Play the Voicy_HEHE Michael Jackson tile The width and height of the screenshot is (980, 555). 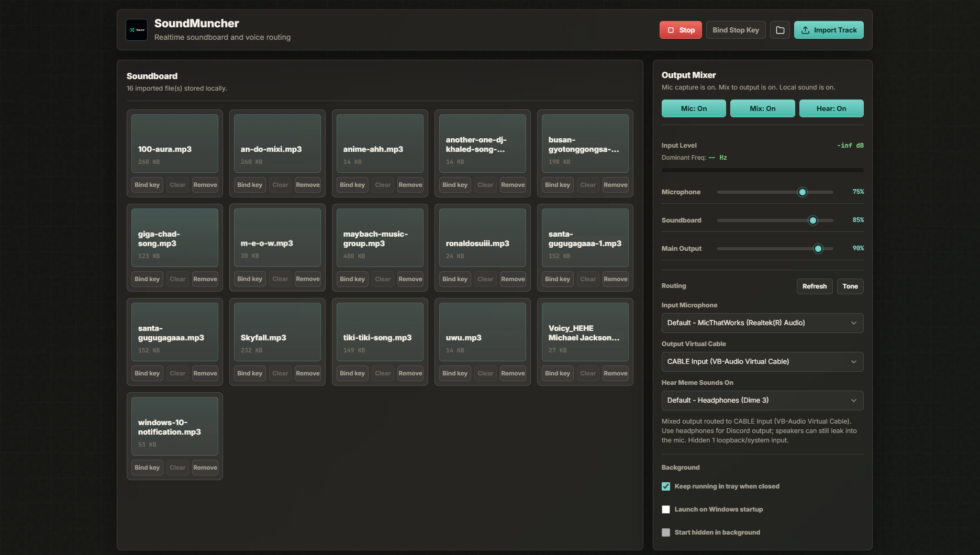coord(585,332)
